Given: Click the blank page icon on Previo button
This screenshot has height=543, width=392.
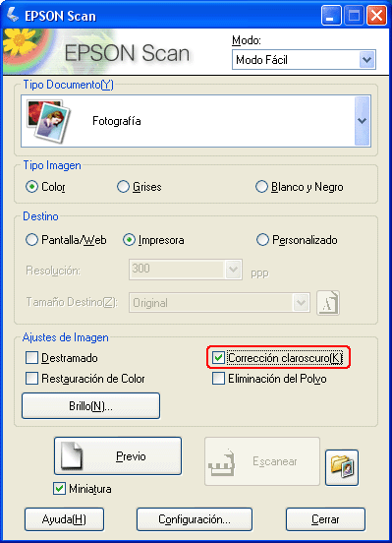Looking at the screenshot, I should click(72, 455).
